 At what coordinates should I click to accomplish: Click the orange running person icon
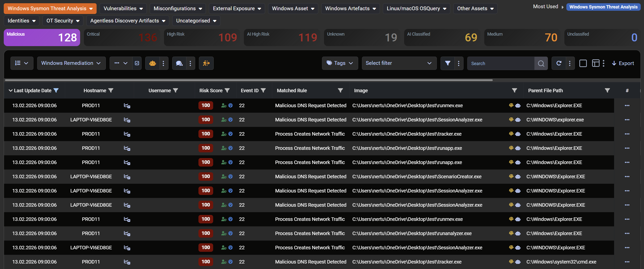pyautogui.click(x=206, y=63)
